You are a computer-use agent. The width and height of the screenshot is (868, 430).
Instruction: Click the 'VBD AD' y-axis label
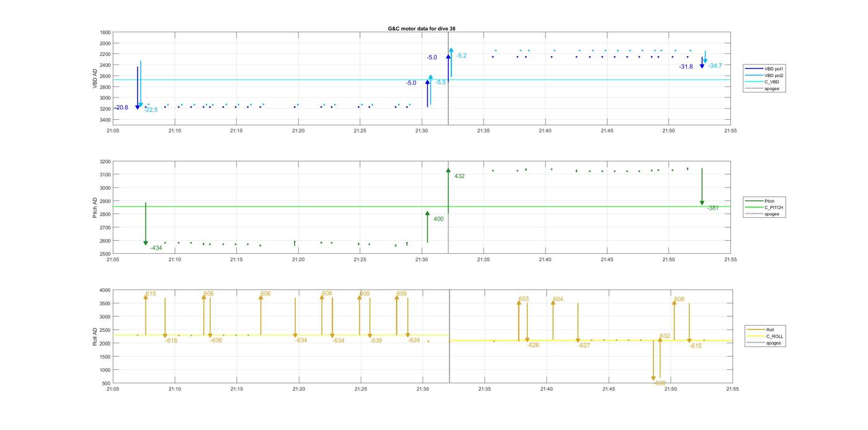[x=95, y=78]
